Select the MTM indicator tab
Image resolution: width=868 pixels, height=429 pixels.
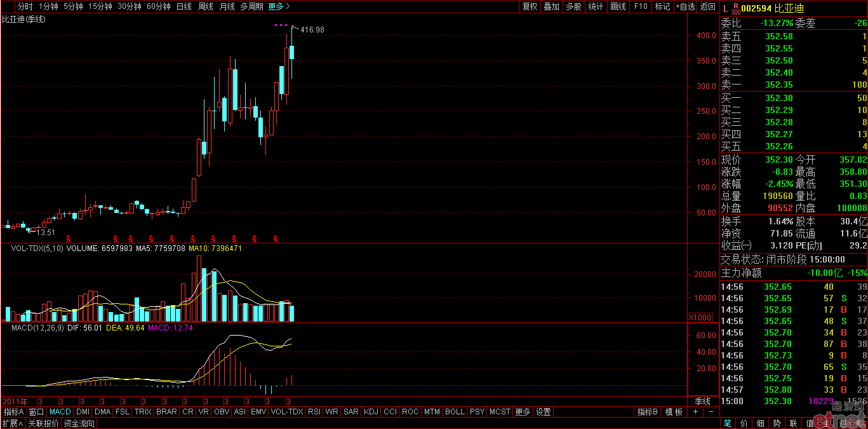432,412
